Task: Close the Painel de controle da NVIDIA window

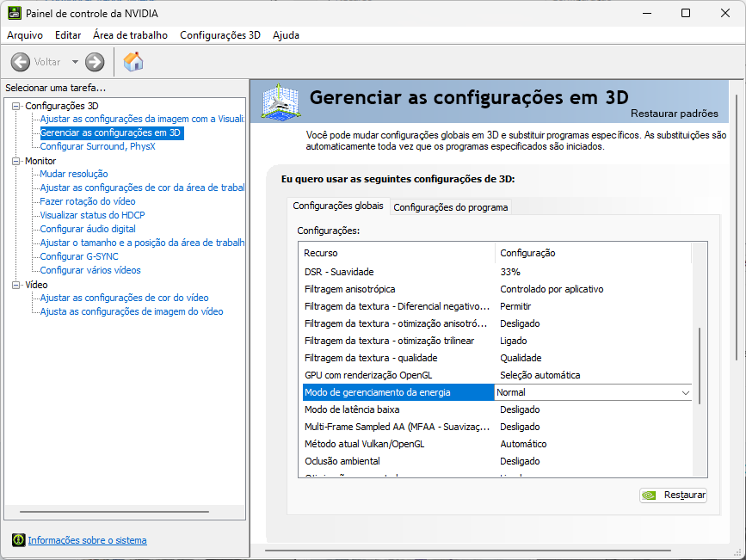Action: click(725, 13)
